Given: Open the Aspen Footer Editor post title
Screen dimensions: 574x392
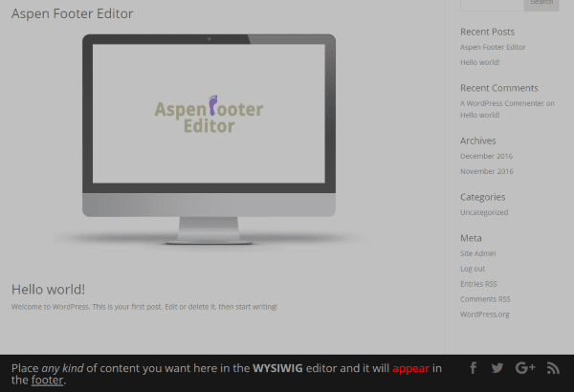Looking at the screenshot, I should (73, 14).
